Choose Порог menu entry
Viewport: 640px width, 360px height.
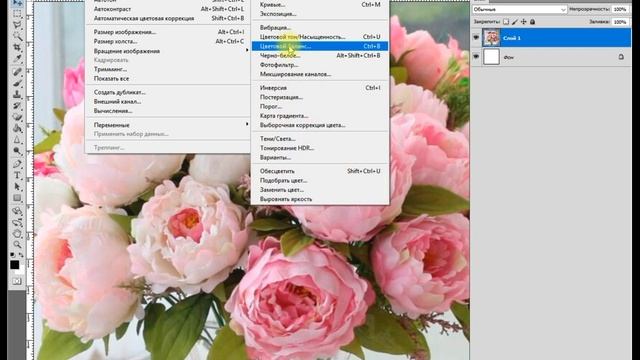tap(320, 107)
